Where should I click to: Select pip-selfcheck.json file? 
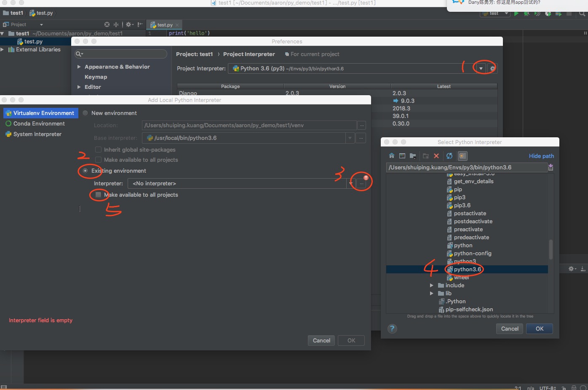click(x=467, y=309)
